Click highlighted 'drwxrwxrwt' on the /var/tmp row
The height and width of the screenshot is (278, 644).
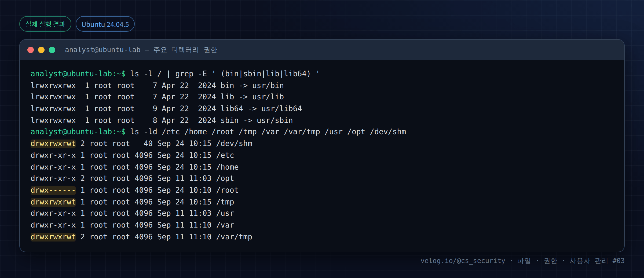[x=53, y=237]
